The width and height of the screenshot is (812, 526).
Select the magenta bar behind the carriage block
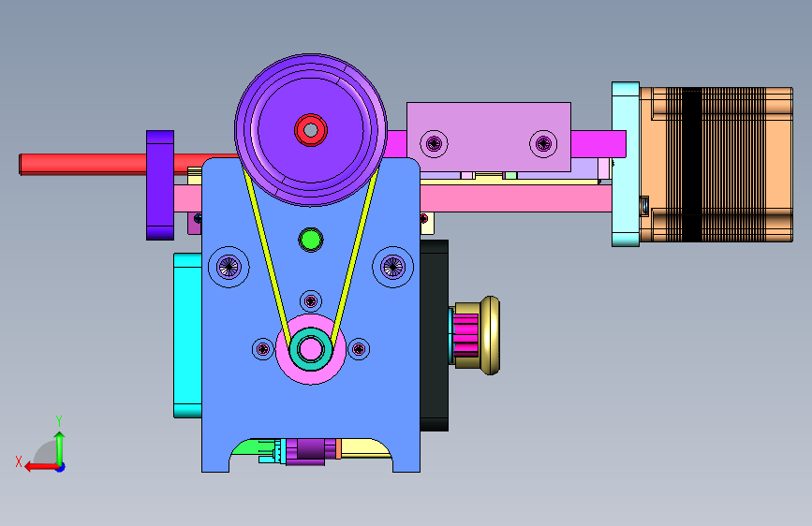(598, 144)
